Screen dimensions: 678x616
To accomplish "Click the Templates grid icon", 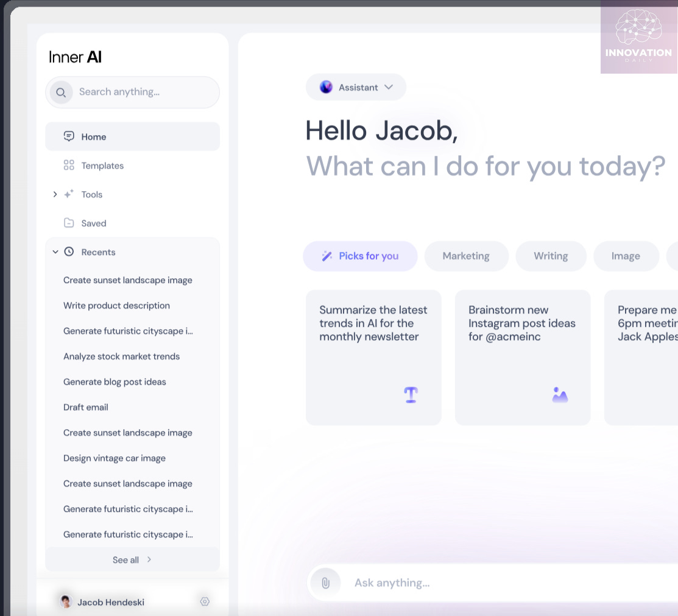I will 69,165.
